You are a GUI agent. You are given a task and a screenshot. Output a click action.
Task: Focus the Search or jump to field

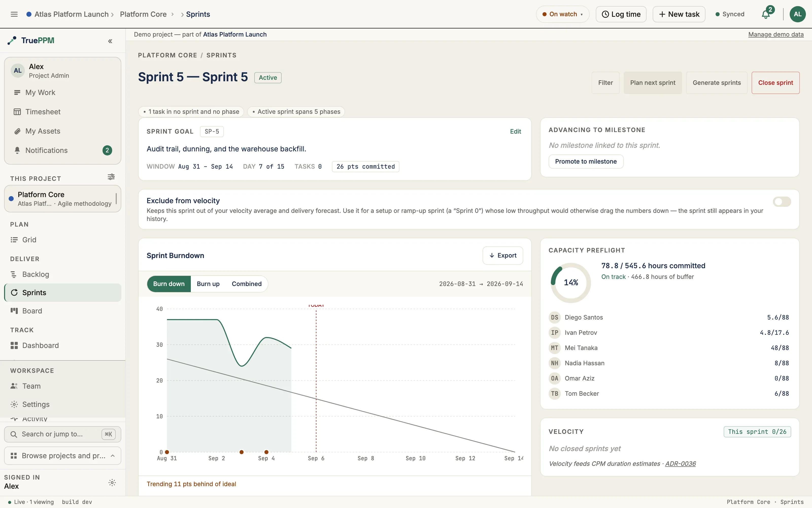(63, 434)
